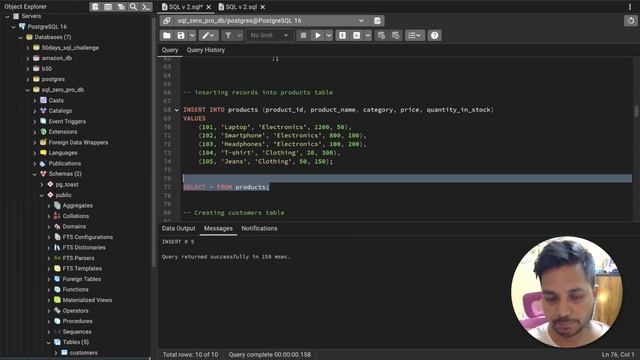Close the second SQL v 2.sql tab
The height and width of the screenshot is (360, 640).
(262, 7)
